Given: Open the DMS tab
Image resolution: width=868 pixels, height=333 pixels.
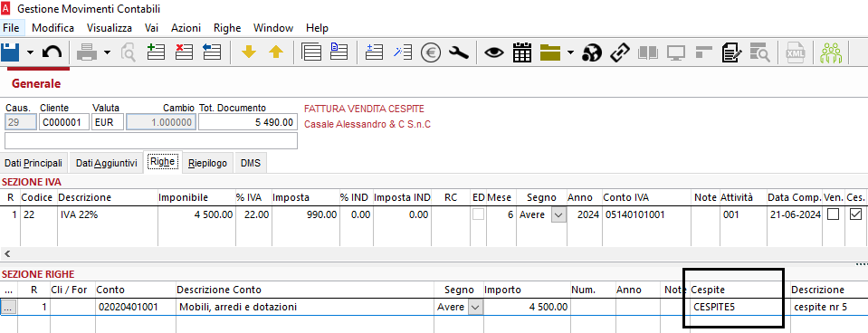Looking at the screenshot, I should [250, 163].
